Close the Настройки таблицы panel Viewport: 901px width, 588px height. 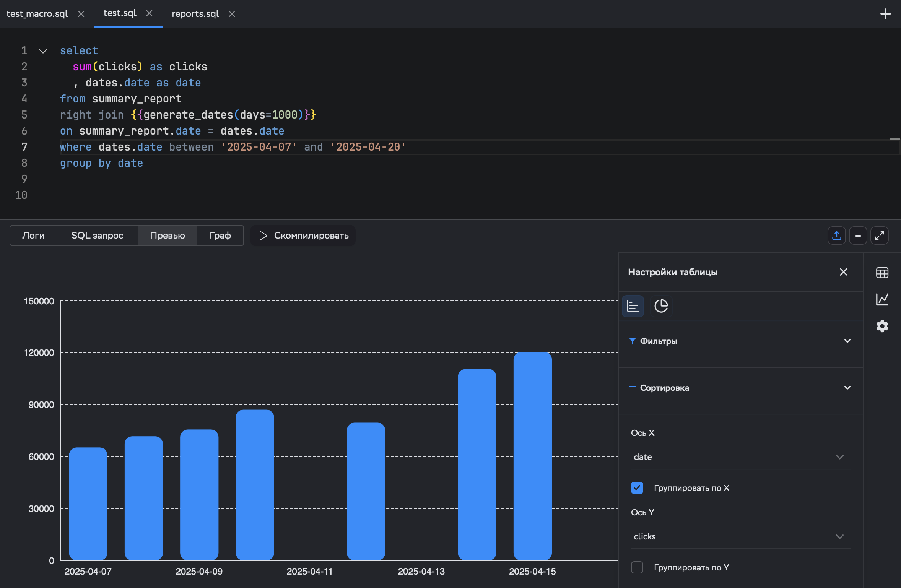tap(843, 272)
